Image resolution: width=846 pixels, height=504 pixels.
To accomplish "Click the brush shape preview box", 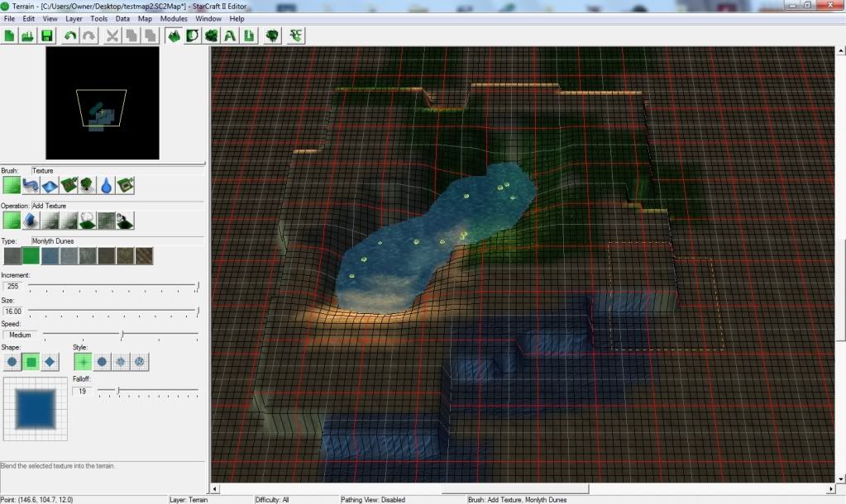I will pyautogui.click(x=36, y=409).
